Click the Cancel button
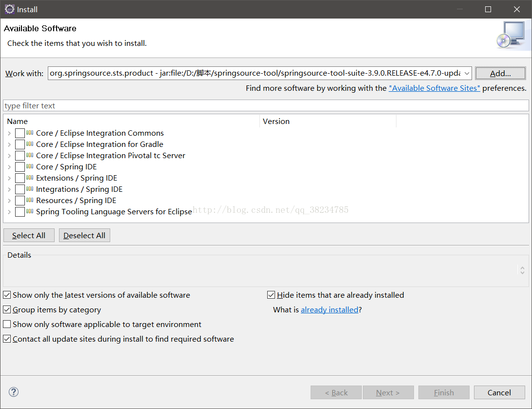The height and width of the screenshot is (409, 532). tap(499, 392)
